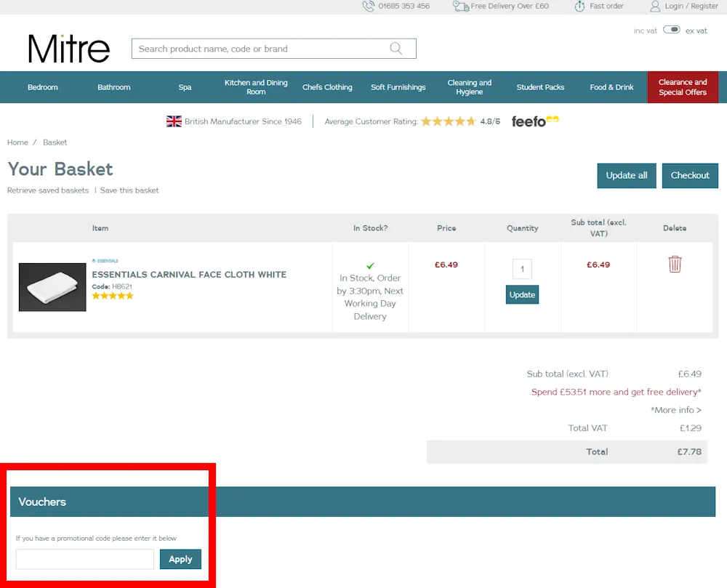Open the Food & Drink menu
The width and height of the screenshot is (727, 588).
(611, 87)
